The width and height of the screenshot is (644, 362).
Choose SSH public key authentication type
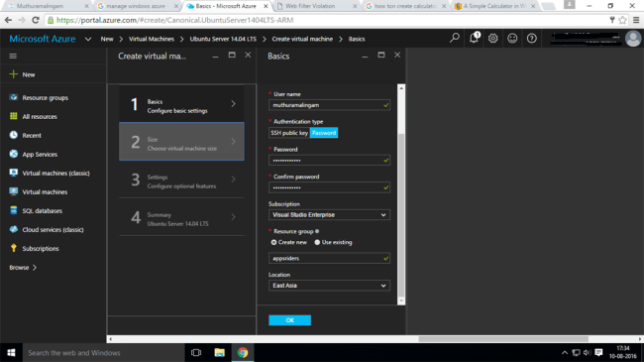(x=289, y=133)
